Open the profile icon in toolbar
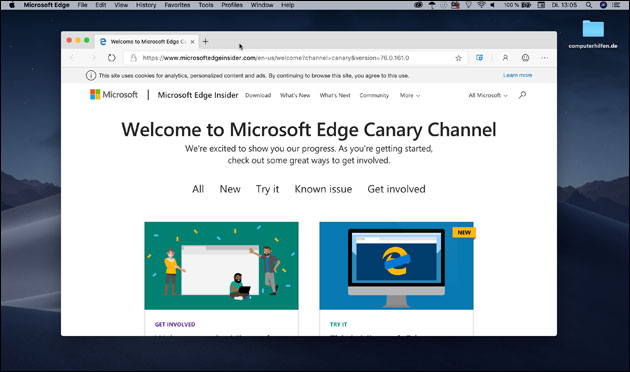630x372 pixels. [505, 58]
